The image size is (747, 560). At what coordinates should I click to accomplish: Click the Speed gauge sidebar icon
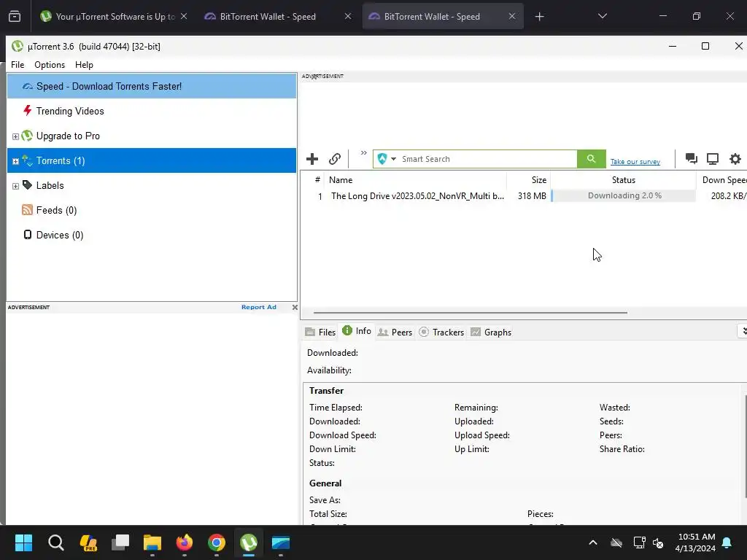point(28,86)
